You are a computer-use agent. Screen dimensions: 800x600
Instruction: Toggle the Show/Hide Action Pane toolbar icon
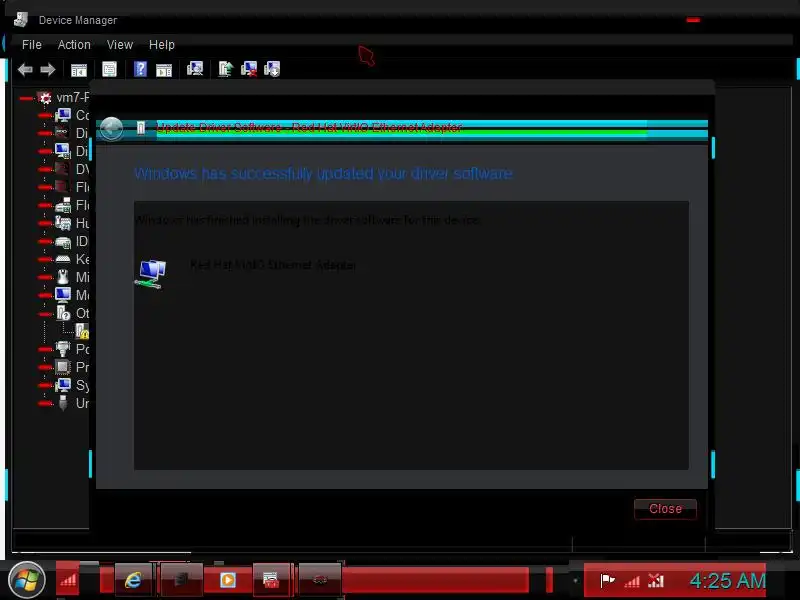[x=164, y=70]
